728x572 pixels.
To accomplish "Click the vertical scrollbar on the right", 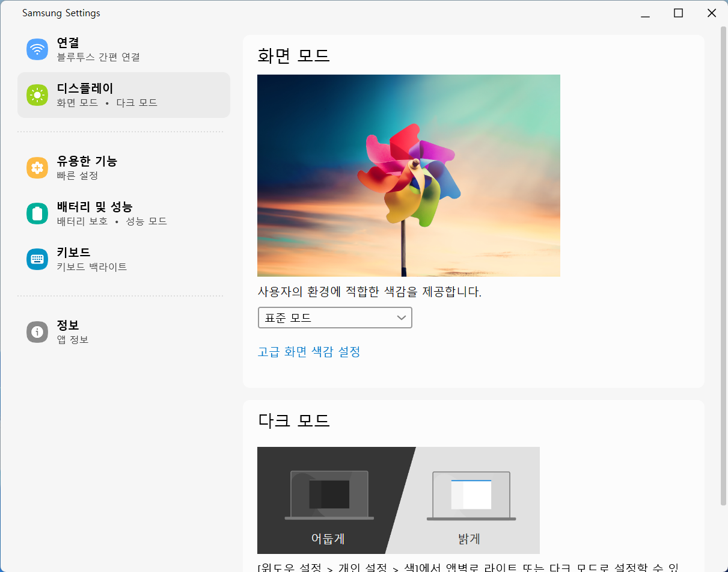I will pyautogui.click(x=723, y=265).
